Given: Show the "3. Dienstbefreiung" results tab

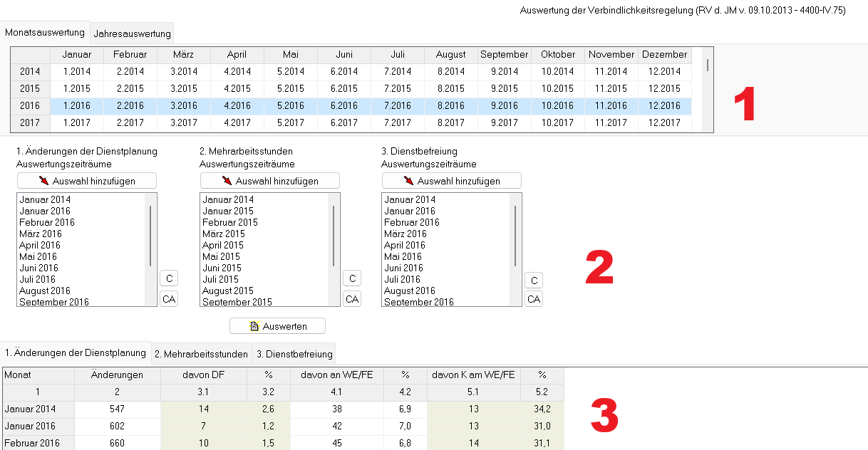Looking at the screenshot, I should 294,354.
